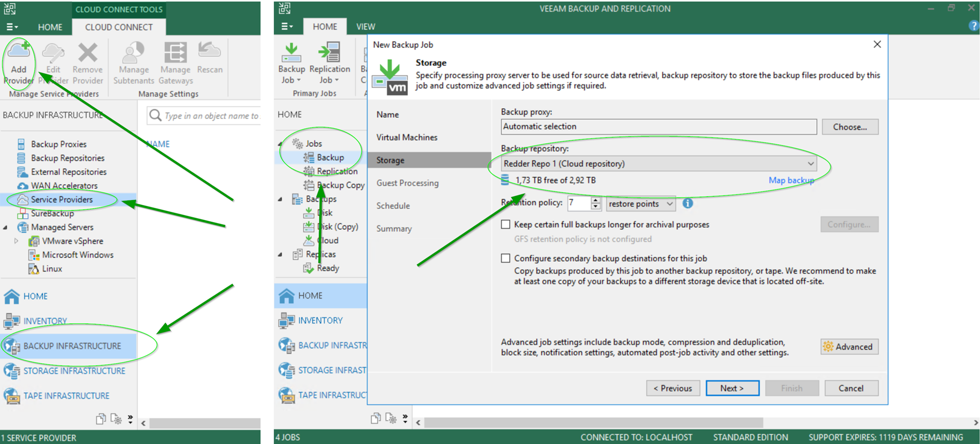This screenshot has height=444, width=980.
Task: Switch to the Cloud Connect tab
Action: click(119, 27)
